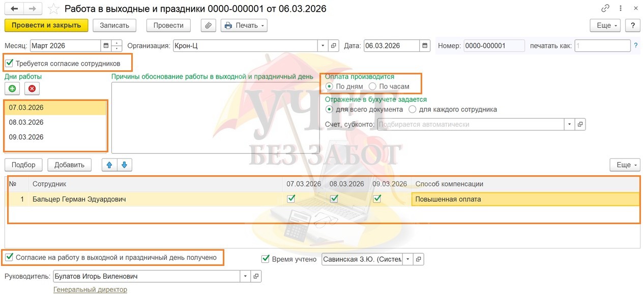The height and width of the screenshot is (297, 644).
Task: Expand Время учтено user dropdown
Action: [x=407, y=259]
